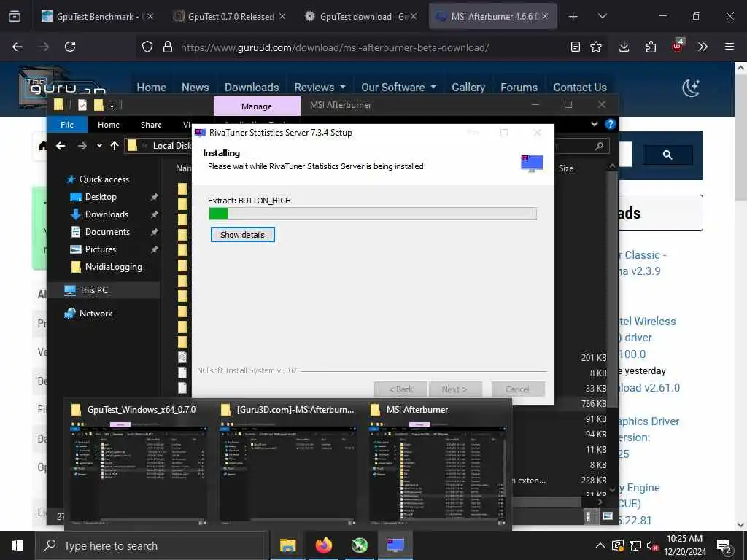
Task: Show hidden system tray icons
Action: [600, 545]
